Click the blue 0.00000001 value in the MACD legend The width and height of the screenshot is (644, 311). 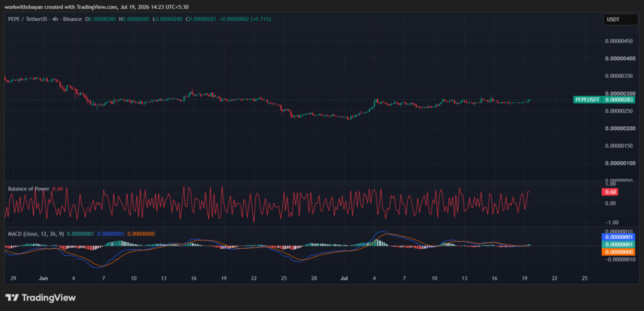(x=111, y=234)
